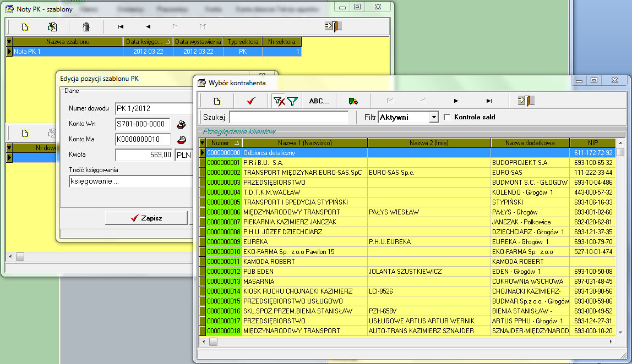Sort by Nazwa dodatkowa column header
Viewport: 632px width, 364px height.
click(530, 143)
